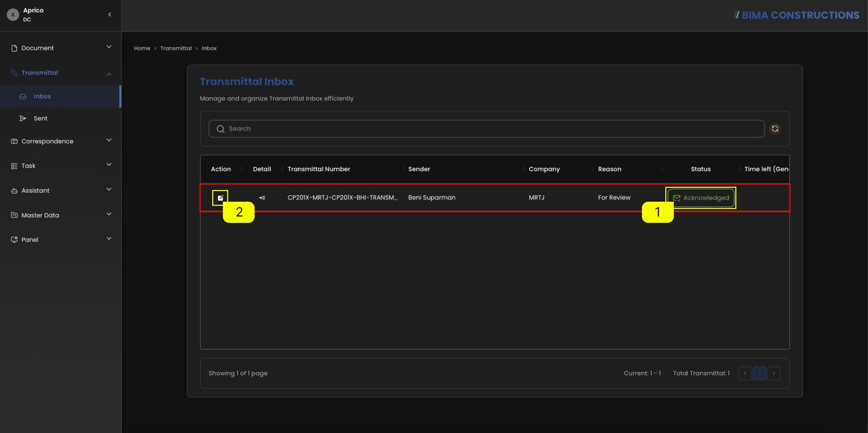Image resolution: width=868 pixels, height=433 pixels.
Task: Expand the Document menu chevron
Action: [109, 47]
